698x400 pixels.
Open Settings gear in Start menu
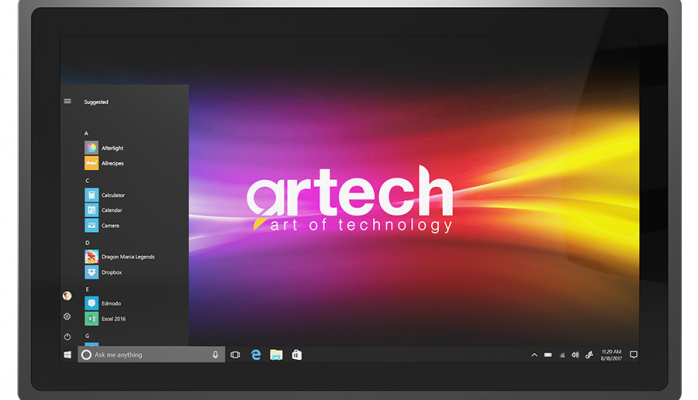tap(67, 316)
